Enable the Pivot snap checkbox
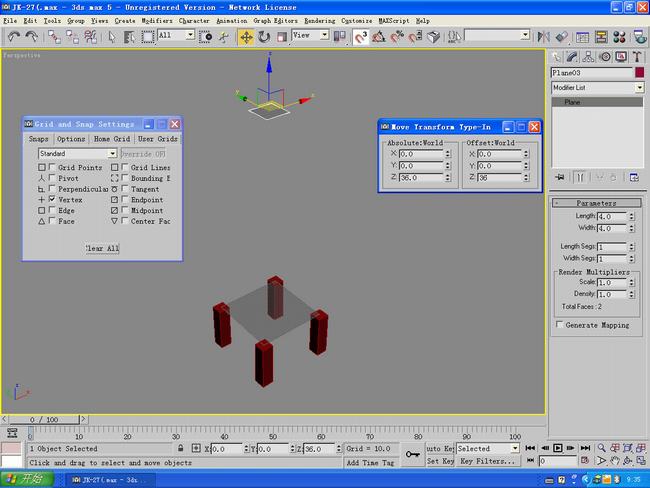The height and width of the screenshot is (488, 650). click(52, 178)
